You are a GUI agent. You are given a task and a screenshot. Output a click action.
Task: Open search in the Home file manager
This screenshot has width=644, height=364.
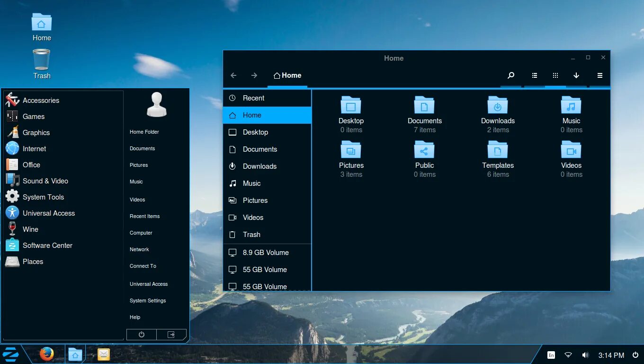click(511, 75)
